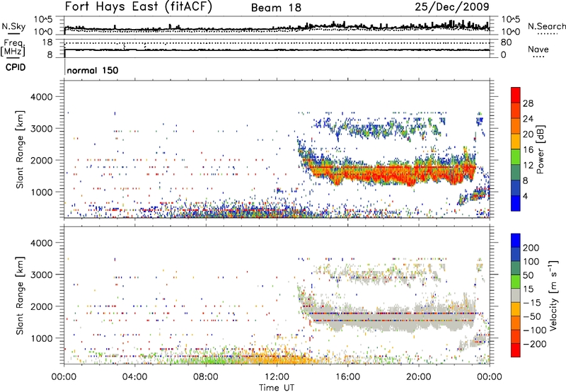
Task: Click the "-100" label on the velocity colorbar
Action: tap(535, 330)
